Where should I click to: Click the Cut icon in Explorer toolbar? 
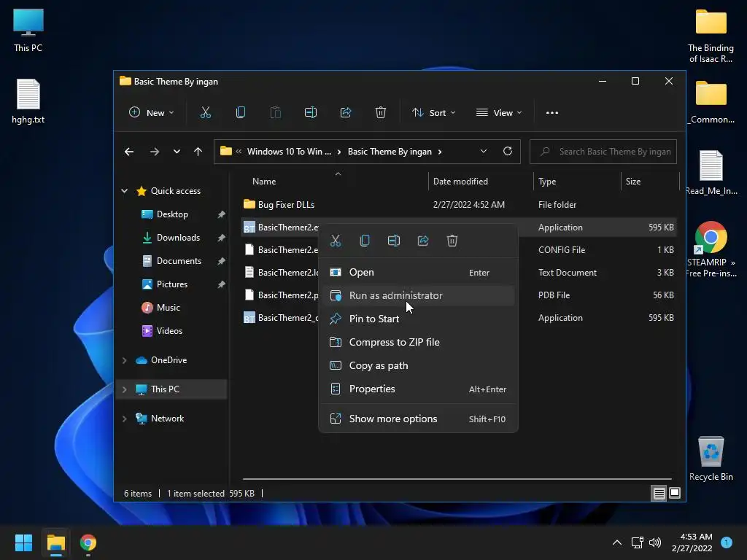(x=205, y=113)
